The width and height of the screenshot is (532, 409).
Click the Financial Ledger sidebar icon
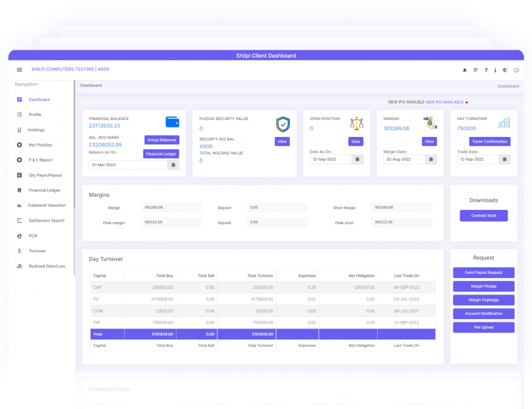click(19, 190)
